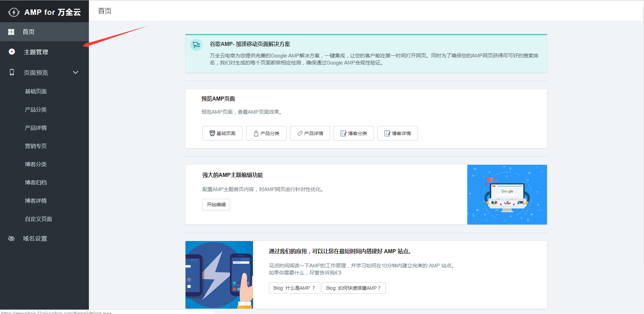Click the Google laptop illustration
644x314 pixels.
pyautogui.click(x=507, y=194)
